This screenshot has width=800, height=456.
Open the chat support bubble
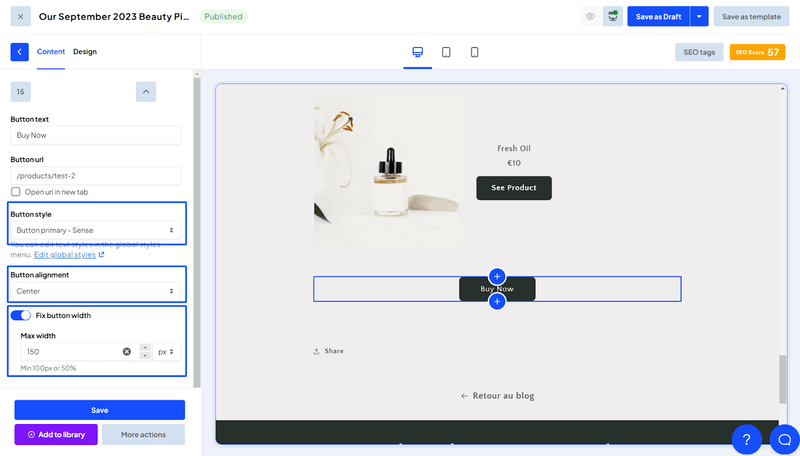click(x=785, y=439)
